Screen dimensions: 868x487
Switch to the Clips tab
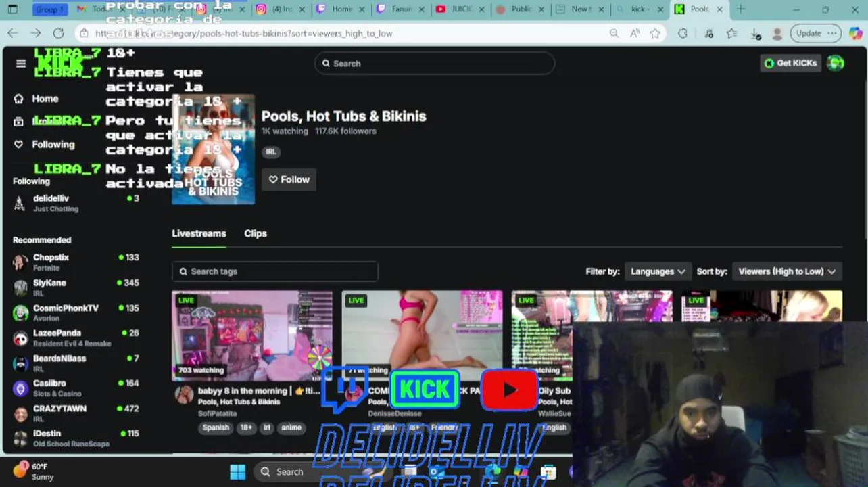(256, 233)
